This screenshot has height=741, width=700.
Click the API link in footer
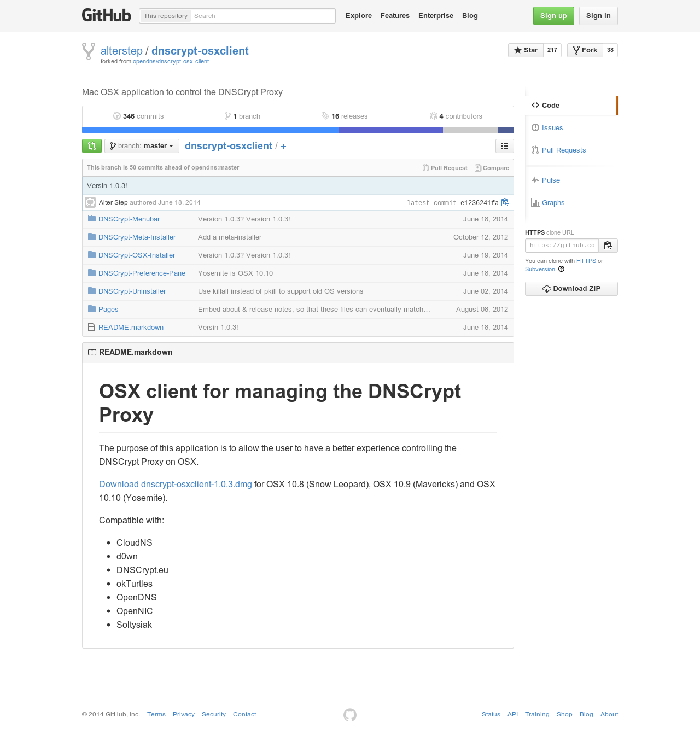512,714
